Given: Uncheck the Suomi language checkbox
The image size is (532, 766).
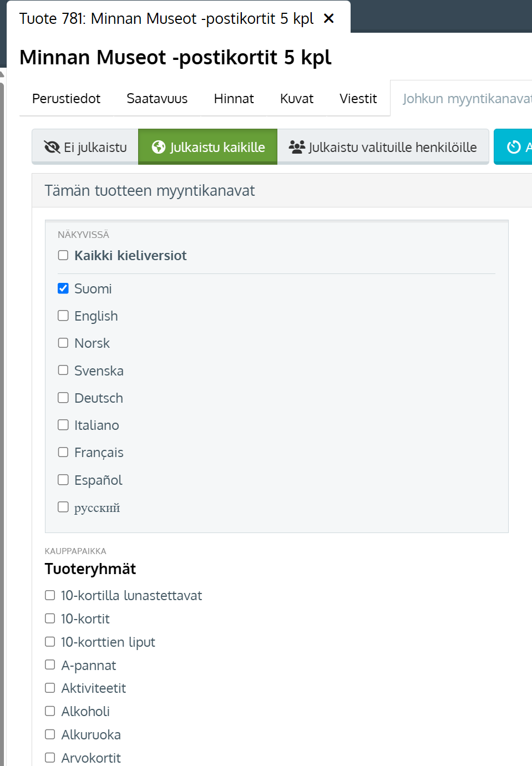Looking at the screenshot, I should [63, 288].
